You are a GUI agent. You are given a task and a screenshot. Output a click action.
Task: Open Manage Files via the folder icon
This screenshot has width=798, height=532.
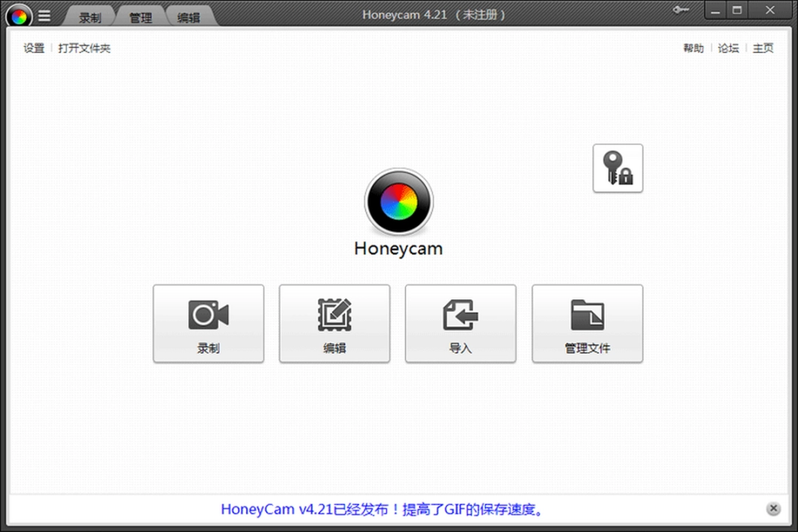coord(587,313)
